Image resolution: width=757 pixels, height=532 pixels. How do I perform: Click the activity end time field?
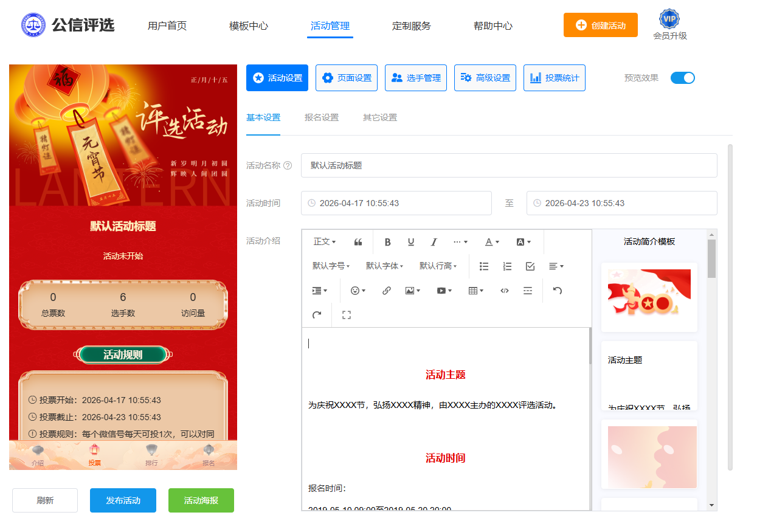(622, 203)
